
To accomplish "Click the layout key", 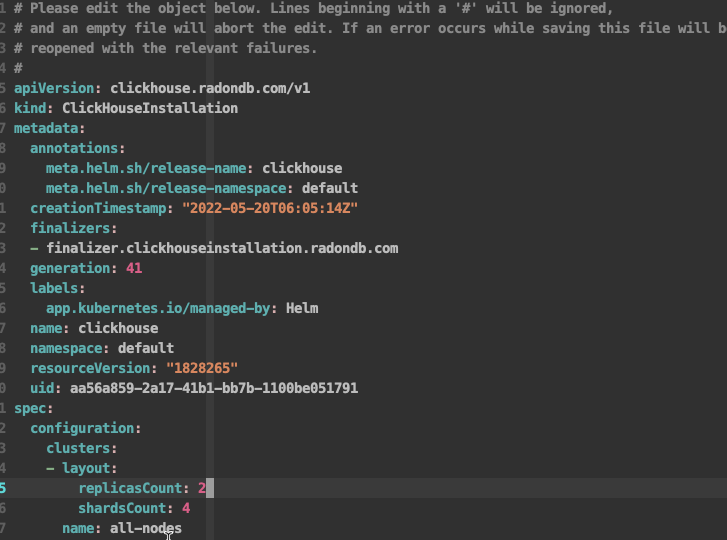I will point(86,468).
